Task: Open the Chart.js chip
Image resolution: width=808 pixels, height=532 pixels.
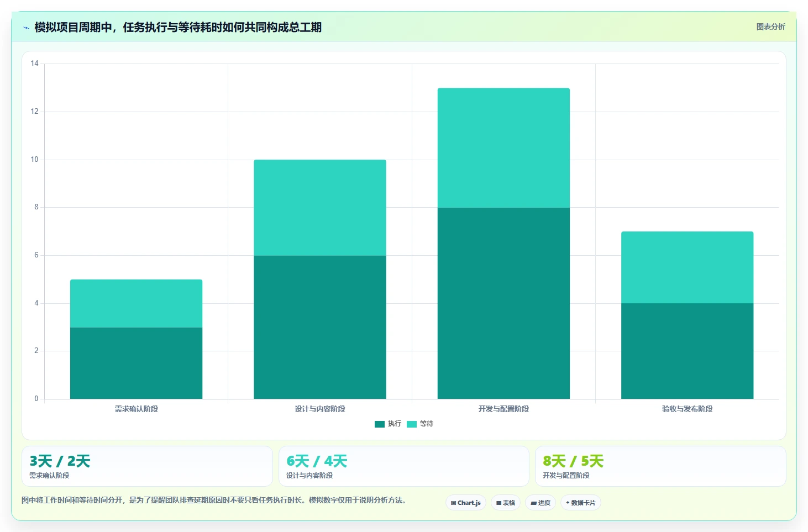Action: click(466, 503)
